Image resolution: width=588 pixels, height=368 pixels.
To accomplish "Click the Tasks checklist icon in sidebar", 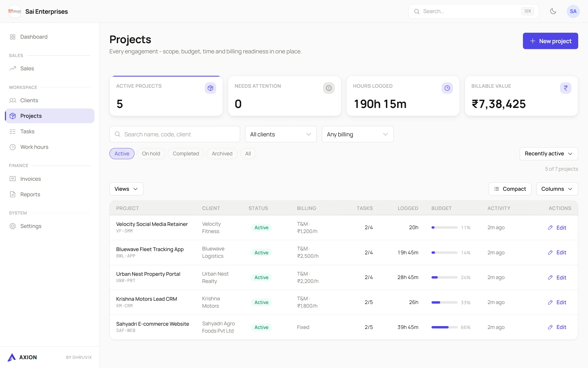I will point(13,131).
